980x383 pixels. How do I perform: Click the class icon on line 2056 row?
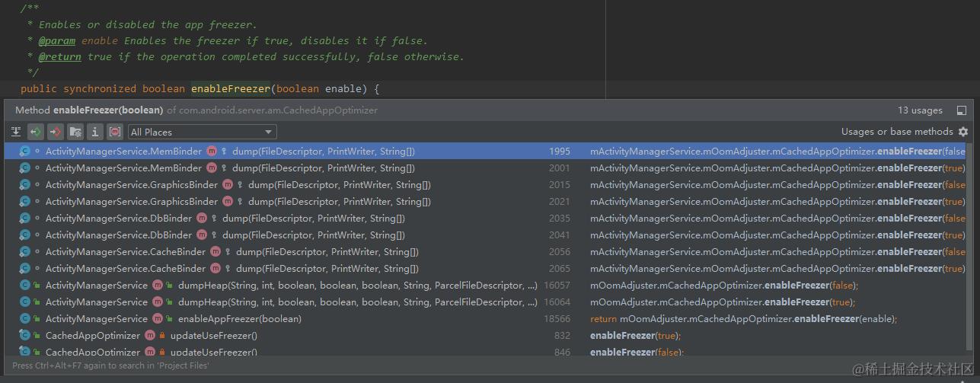click(x=25, y=252)
